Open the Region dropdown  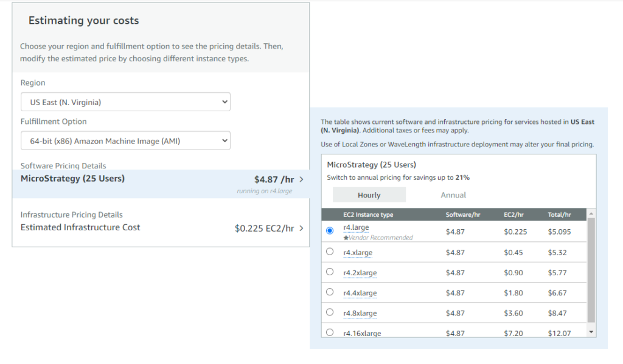tap(125, 102)
